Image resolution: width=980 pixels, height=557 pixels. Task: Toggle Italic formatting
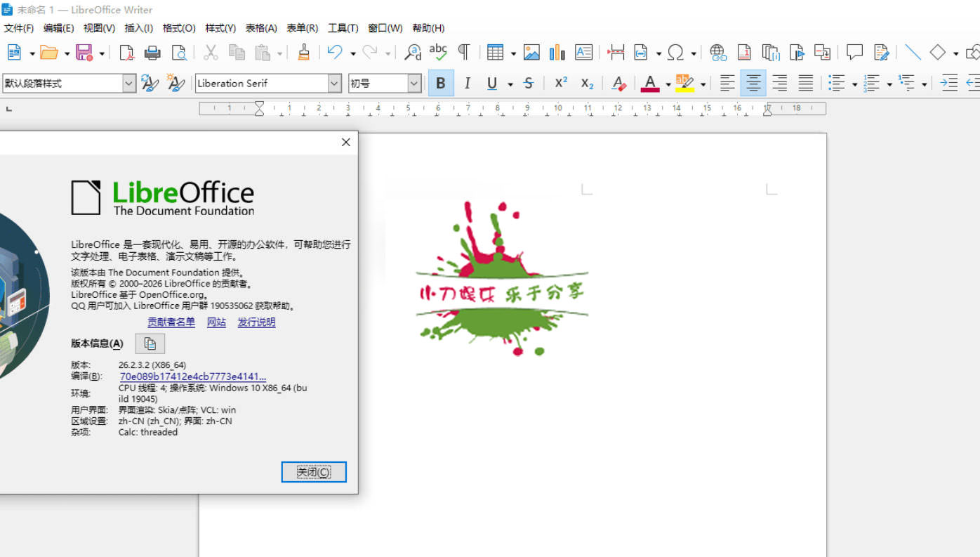coord(467,84)
